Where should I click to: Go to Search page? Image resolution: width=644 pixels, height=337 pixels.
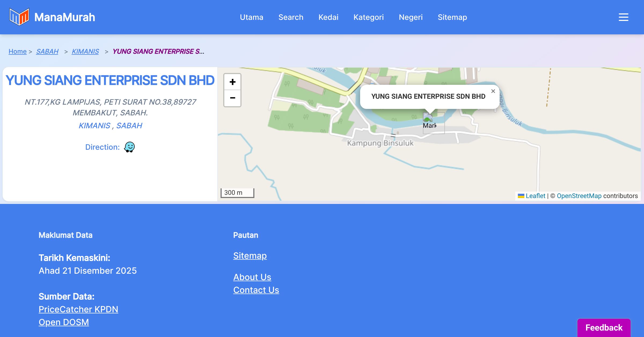(x=291, y=17)
